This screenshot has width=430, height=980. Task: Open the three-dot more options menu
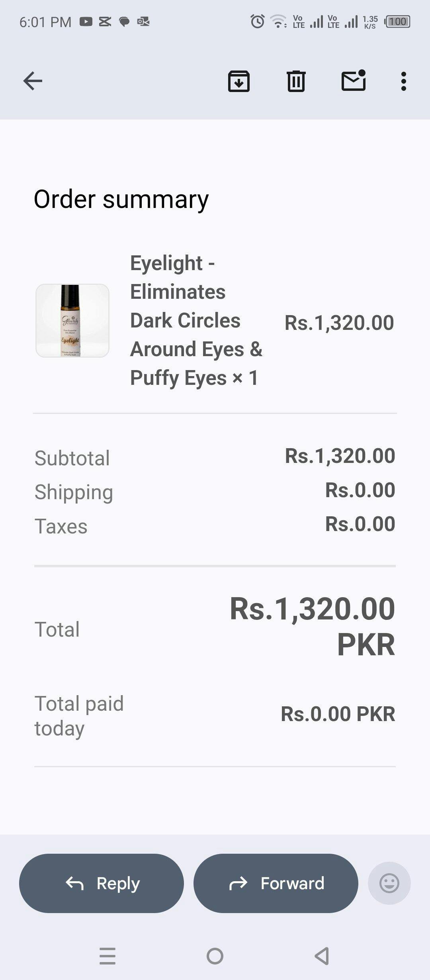click(x=403, y=81)
